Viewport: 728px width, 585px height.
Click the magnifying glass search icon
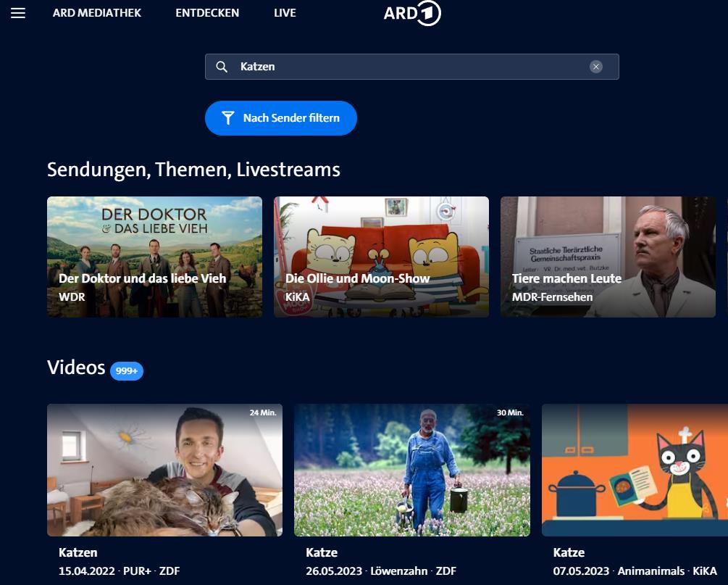click(222, 67)
